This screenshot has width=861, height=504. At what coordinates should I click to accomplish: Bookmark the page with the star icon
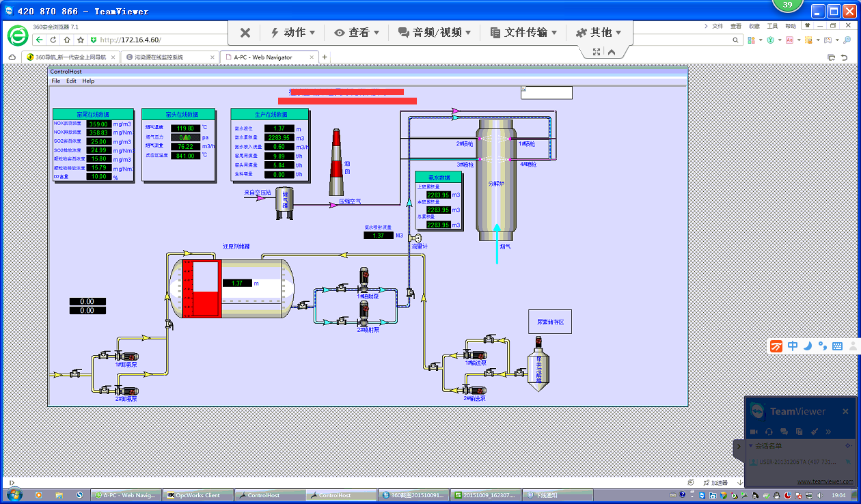(81, 40)
